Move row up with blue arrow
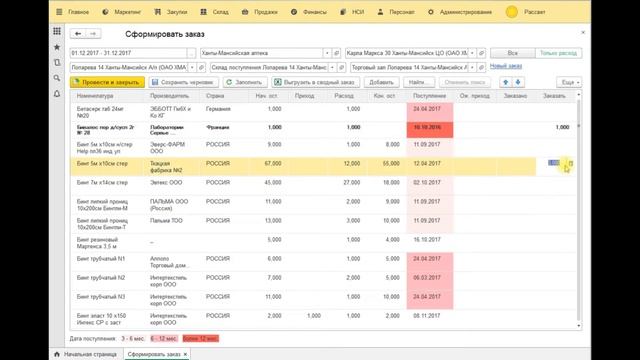This screenshot has width=640, height=360. click(x=506, y=82)
